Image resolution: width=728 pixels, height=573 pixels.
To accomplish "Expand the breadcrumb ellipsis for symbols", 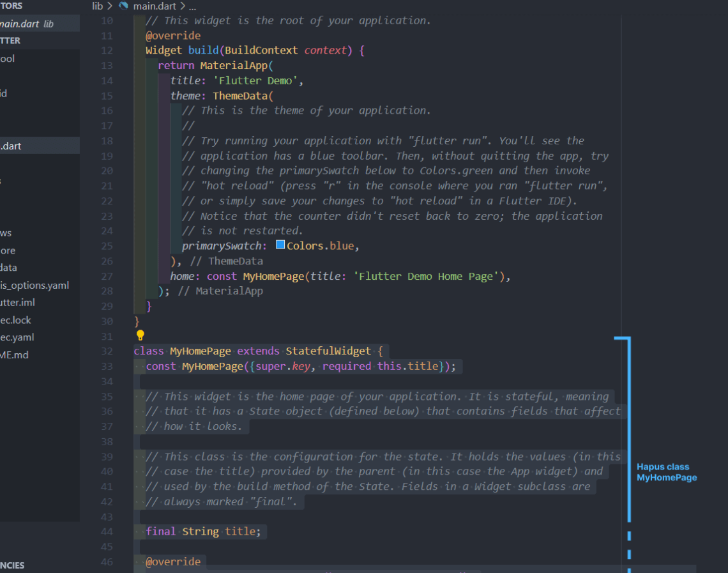I will point(192,6).
